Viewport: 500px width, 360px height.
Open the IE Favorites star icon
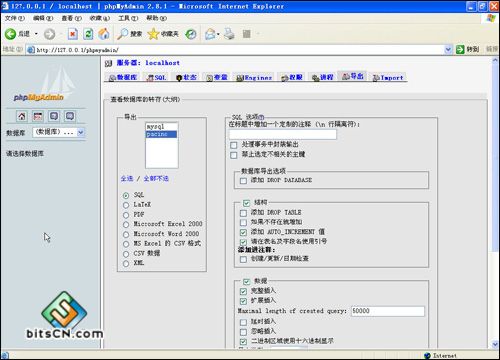(153, 34)
